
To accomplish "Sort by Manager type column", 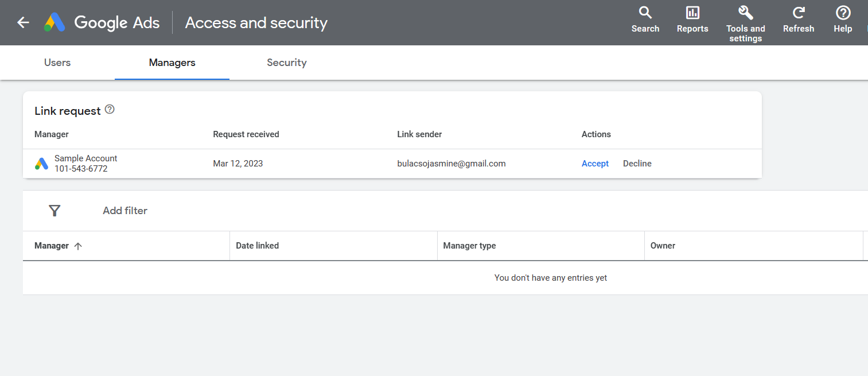I will (469, 246).
